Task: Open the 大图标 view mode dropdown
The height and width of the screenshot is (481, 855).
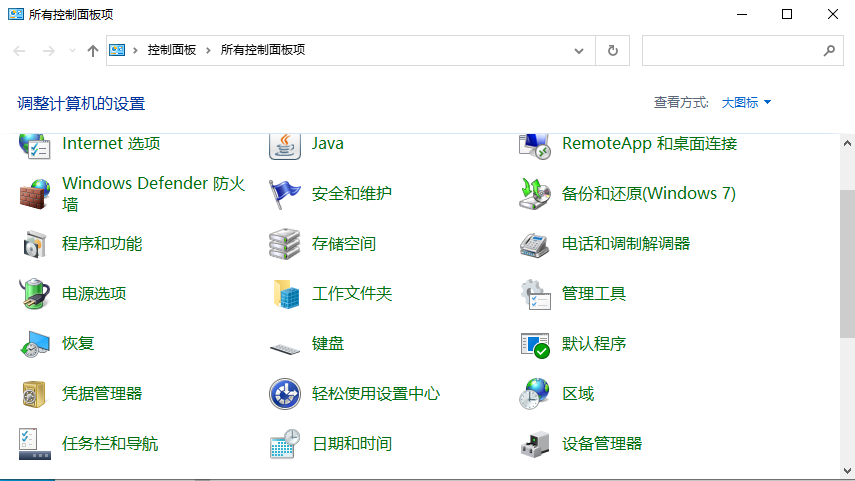Action: click(x=746, y=103)
